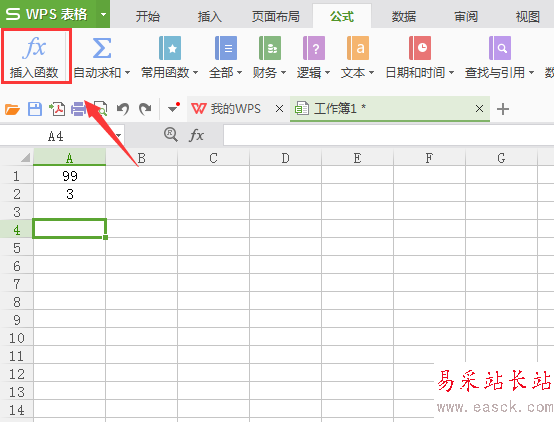Screen dimensions: 554x422
Task: Click the active cell A4
Action: point(70,229)
